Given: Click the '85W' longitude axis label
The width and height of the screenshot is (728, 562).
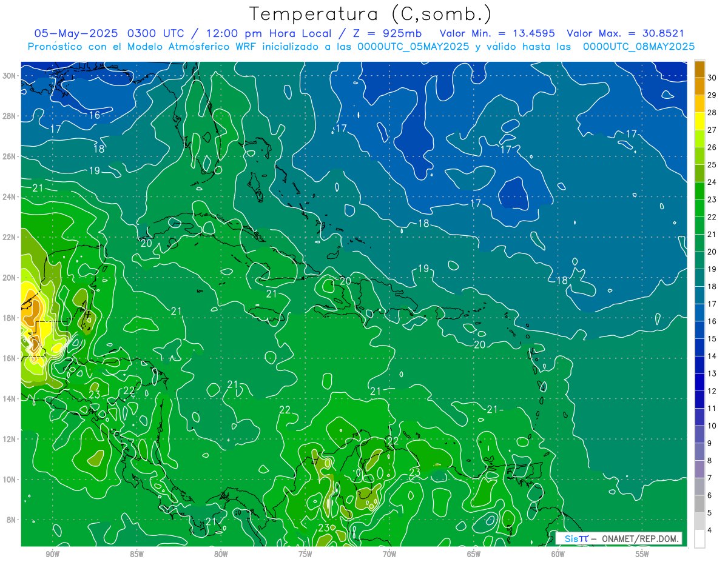Looking at the screenshot, I should (136, 554).
